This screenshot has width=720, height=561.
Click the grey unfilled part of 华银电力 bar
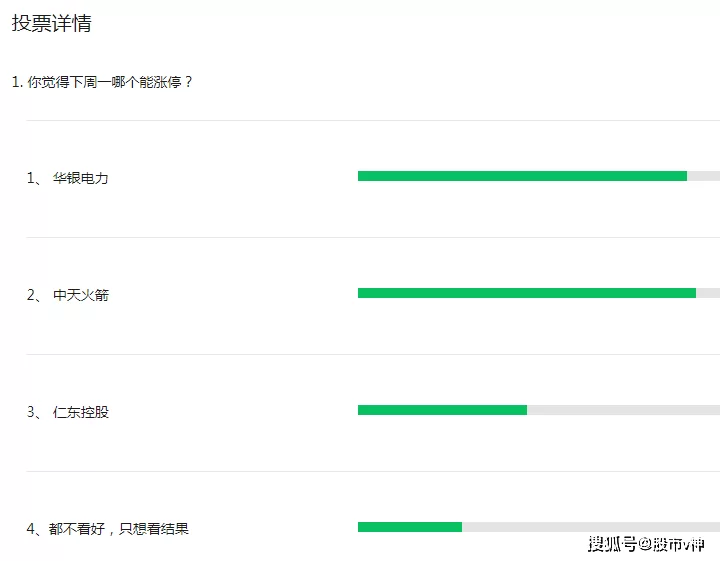point(704,176)
